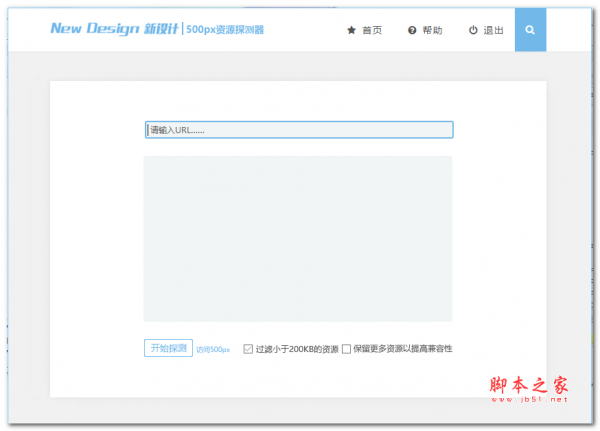Click inside the large results text area
Image resolution: width=600 pixels, height=431 pixels.
[298, 238]
